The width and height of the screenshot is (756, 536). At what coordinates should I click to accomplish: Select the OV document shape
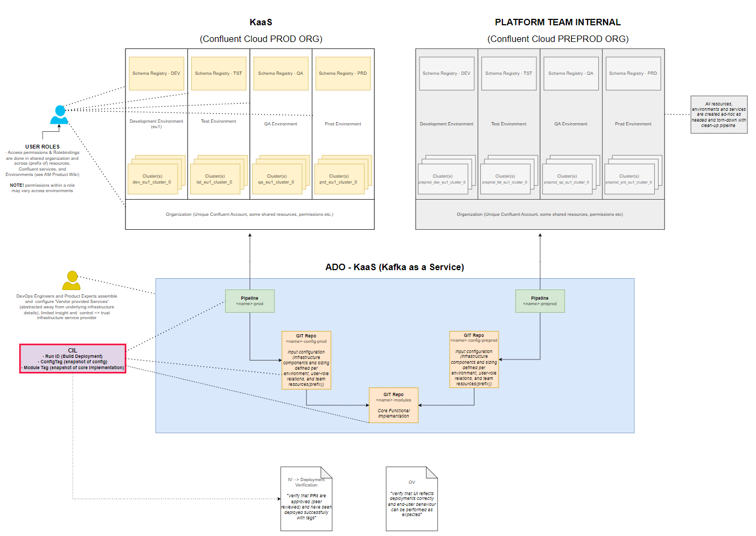click(412, 499)
